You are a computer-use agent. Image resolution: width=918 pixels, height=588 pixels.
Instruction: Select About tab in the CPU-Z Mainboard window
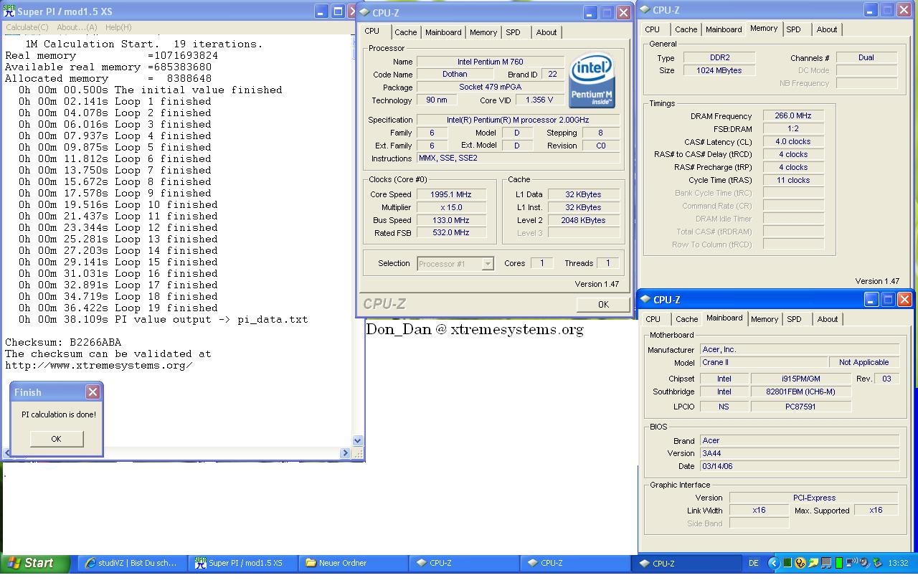(x=828, y=319)
